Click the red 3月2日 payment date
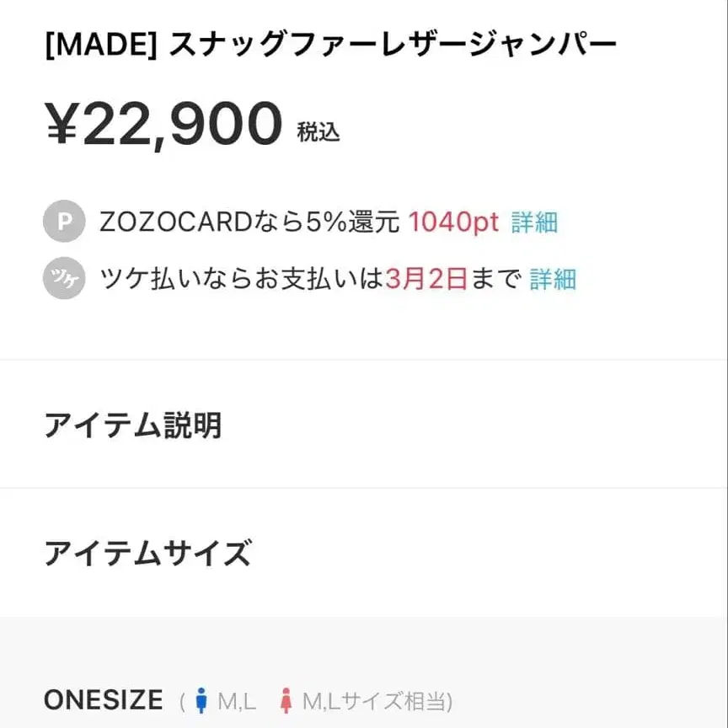 (x=426, y=278)
